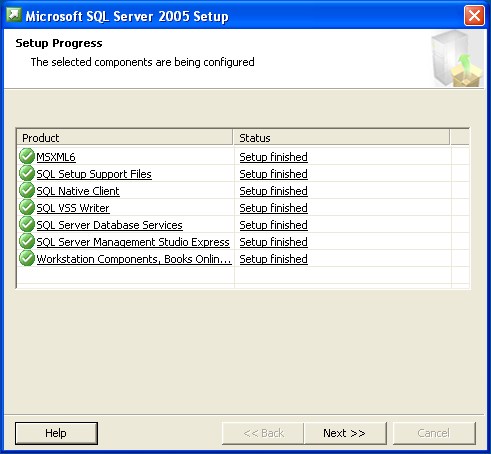The height and width of the screenshot is (454, 491).
Task: Click the checkmark icon for Workstation Components
Action: [x=27, y=258]
